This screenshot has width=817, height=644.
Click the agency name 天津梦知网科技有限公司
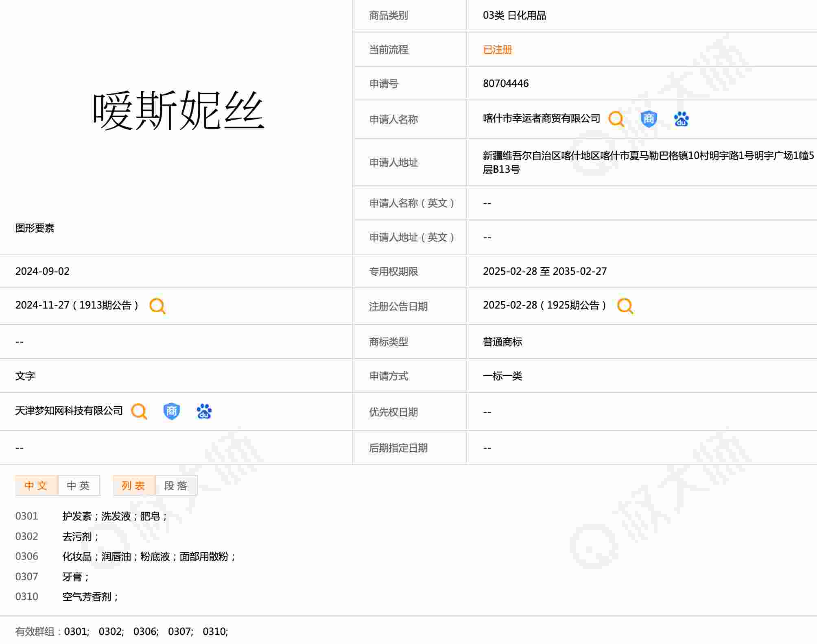tap(69, 411)
